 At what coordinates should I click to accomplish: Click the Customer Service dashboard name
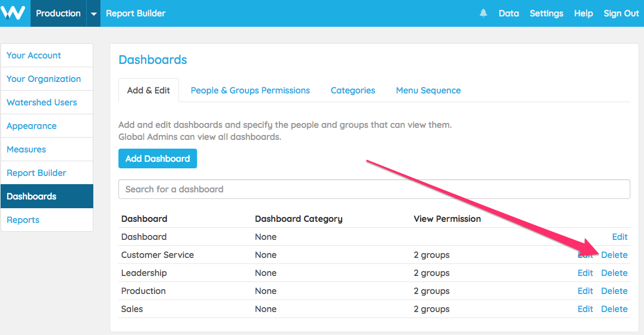tap(157, 255)
